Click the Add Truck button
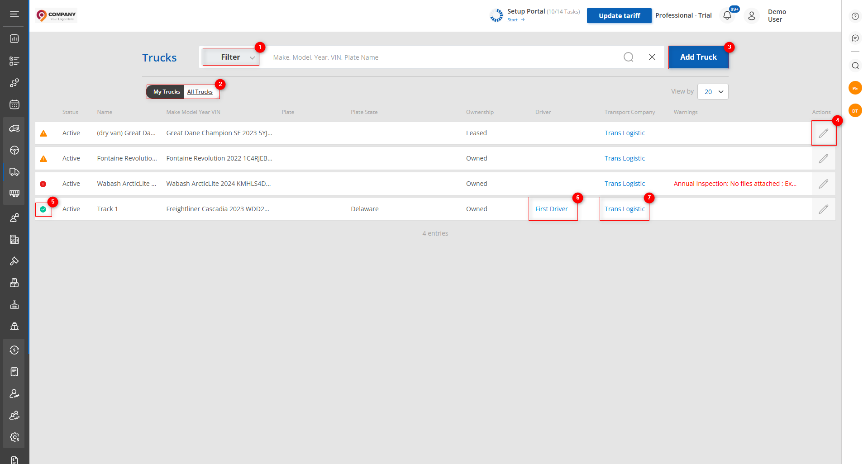 (x=698, y=57)
